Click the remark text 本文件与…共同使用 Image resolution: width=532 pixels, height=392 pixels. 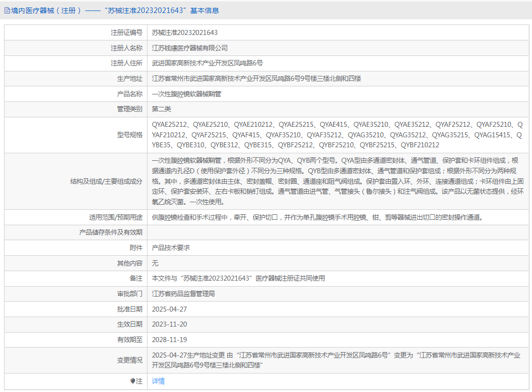pos(238,278)
